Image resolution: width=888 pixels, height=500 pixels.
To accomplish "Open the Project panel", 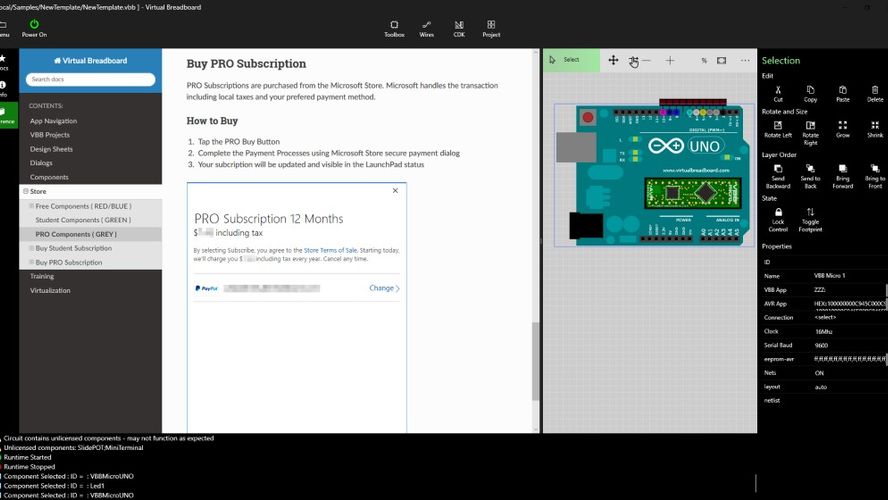I will 491,28.
